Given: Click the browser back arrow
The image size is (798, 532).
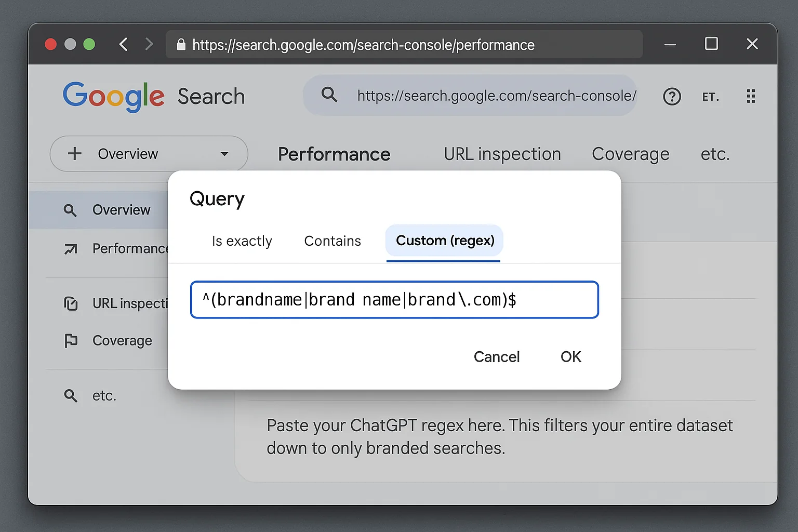Looking at the screenshot, I should [x=123, y=44].
